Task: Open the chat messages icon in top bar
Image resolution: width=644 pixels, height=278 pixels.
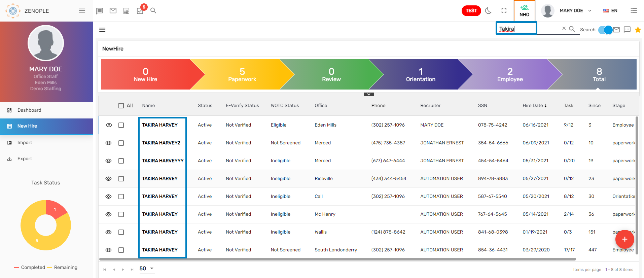Action: click(x=100, y=11)
